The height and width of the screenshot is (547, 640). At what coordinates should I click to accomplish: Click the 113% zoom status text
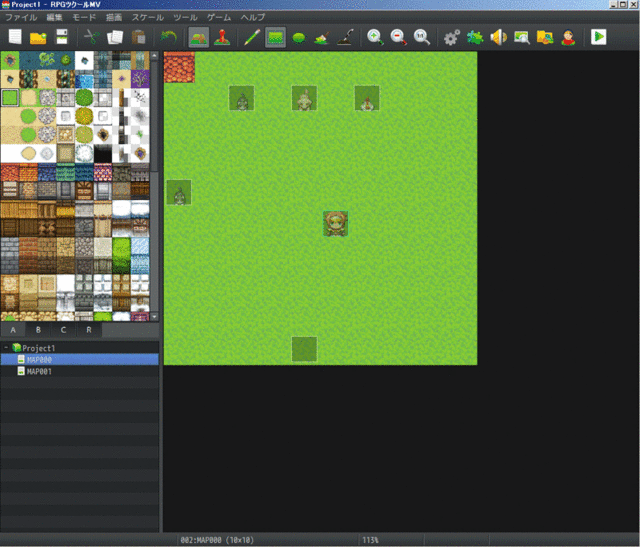(370, 540)
